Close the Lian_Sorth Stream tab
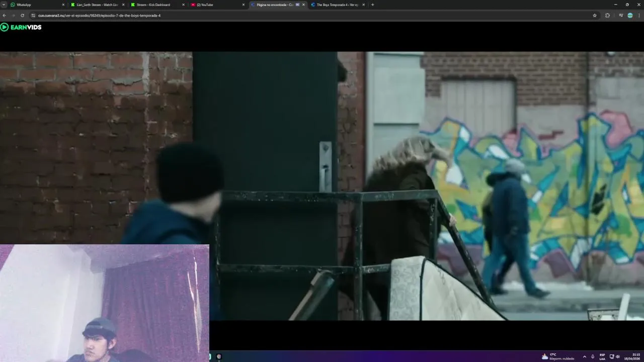The width and height of the screenshot is (644, 362). pos(123,5)
